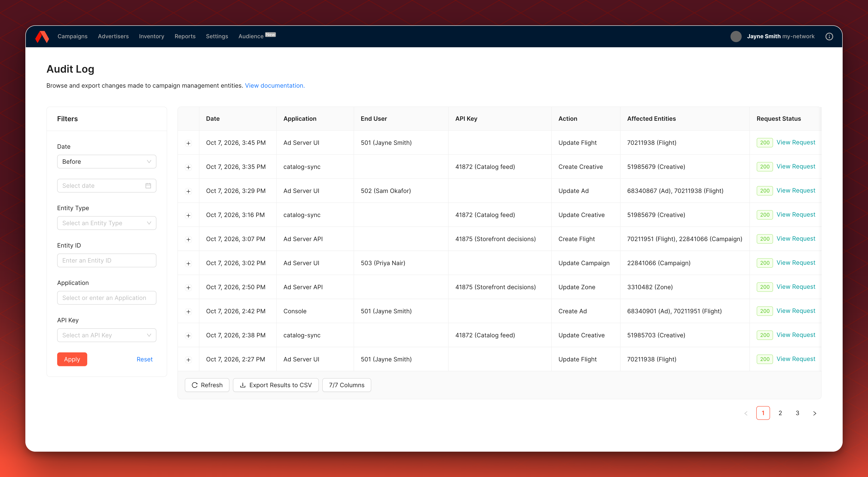The width and height of the screenshot is (868, 477).
Task: View Request for 3:45 PM Update Flight
Action: 796,142
